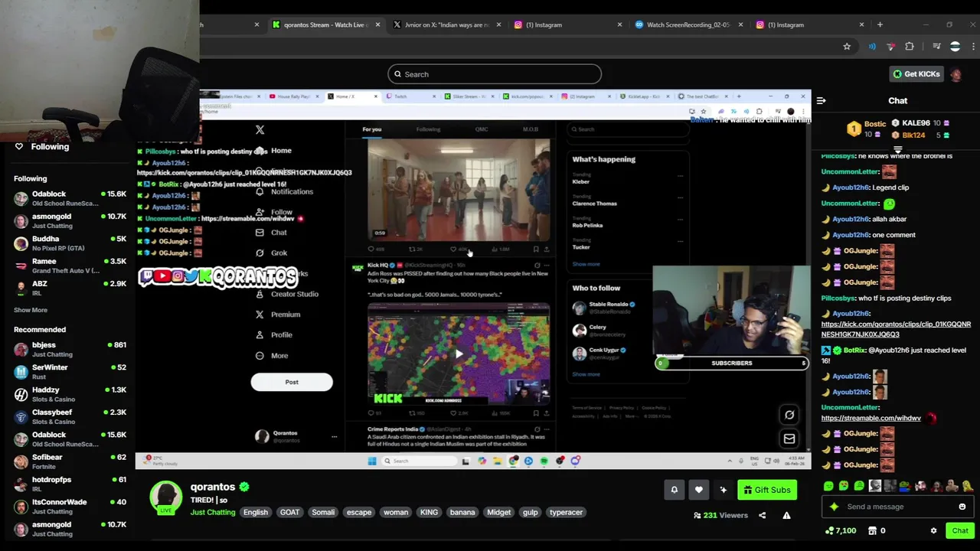980x551 pixels.
Task: Expand the handle below the chat leaderboard
Action: pyautogui.click(x=897, y=150)
